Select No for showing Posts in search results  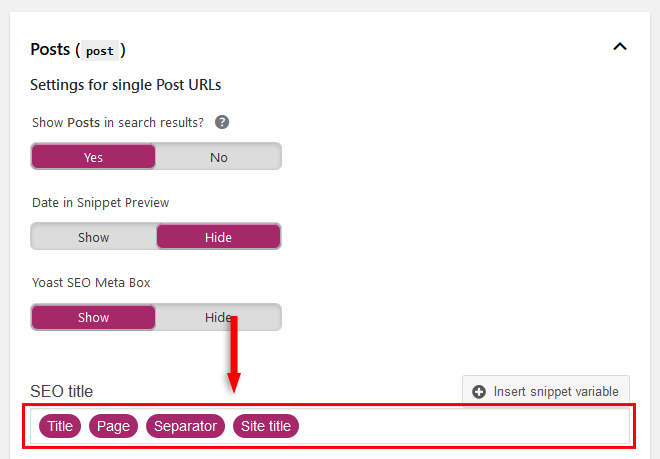tap(218, 157)
